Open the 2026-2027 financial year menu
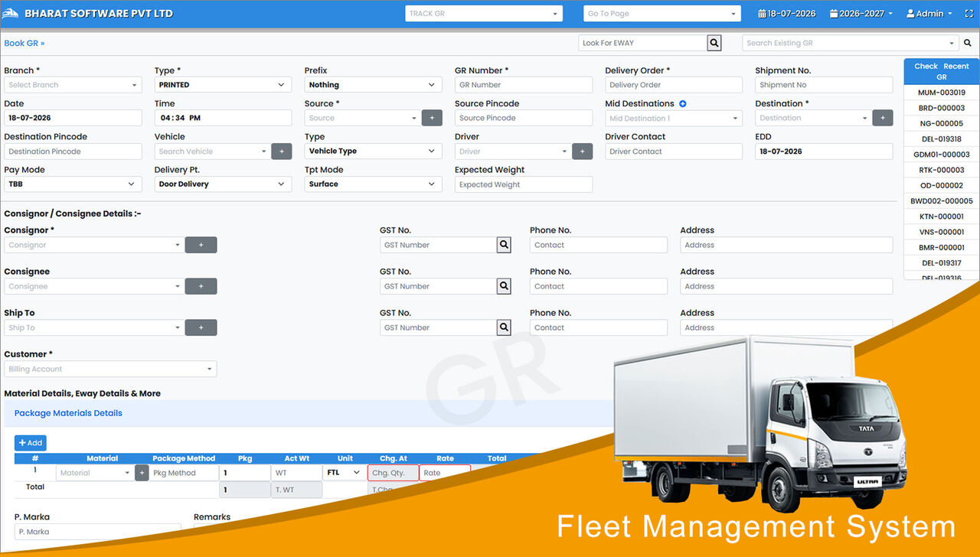Image resolution: width=980 pixels, height=557 pixels. (x=861, y=14)
